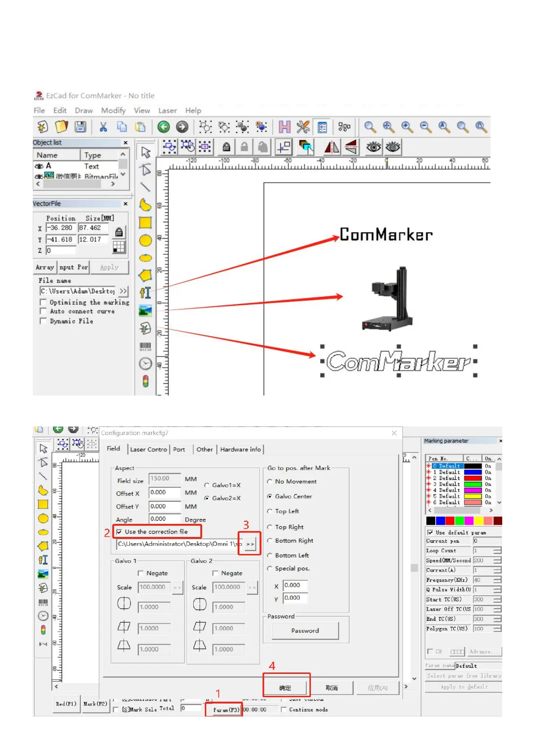Screen dimensions: 535x756
Task: Open system parameters via wrench-screwdriver icon
Action: (x=303, y=127)
